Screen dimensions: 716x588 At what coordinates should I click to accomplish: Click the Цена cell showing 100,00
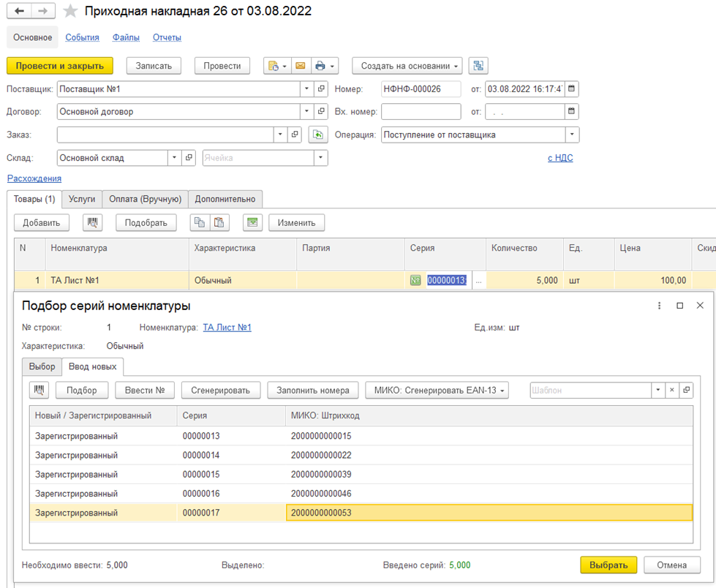[653, 280]
